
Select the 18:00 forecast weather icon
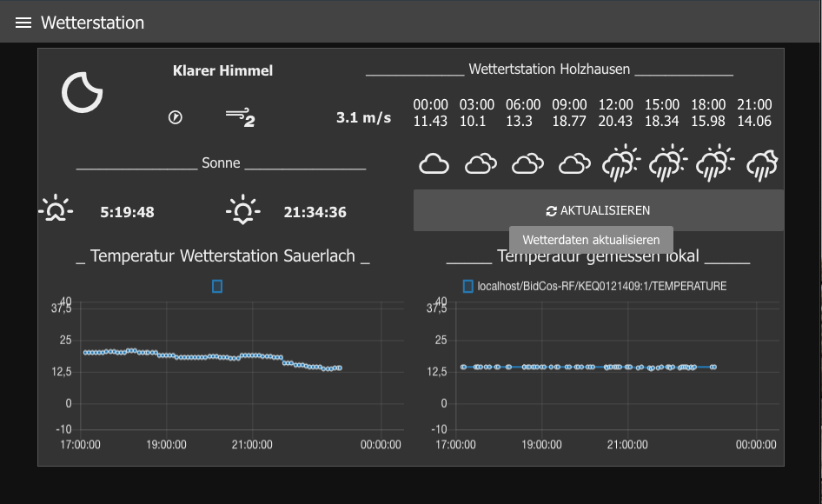click(x=717, y=162)
